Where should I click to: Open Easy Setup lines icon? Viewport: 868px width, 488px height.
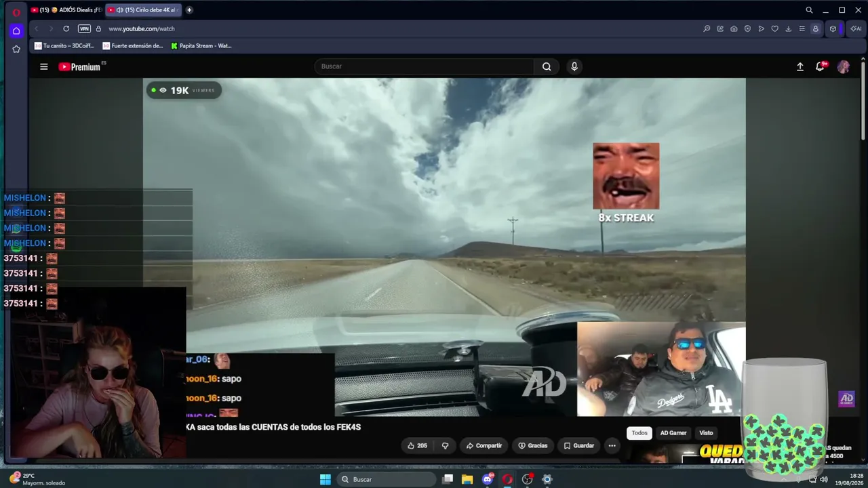802,28
